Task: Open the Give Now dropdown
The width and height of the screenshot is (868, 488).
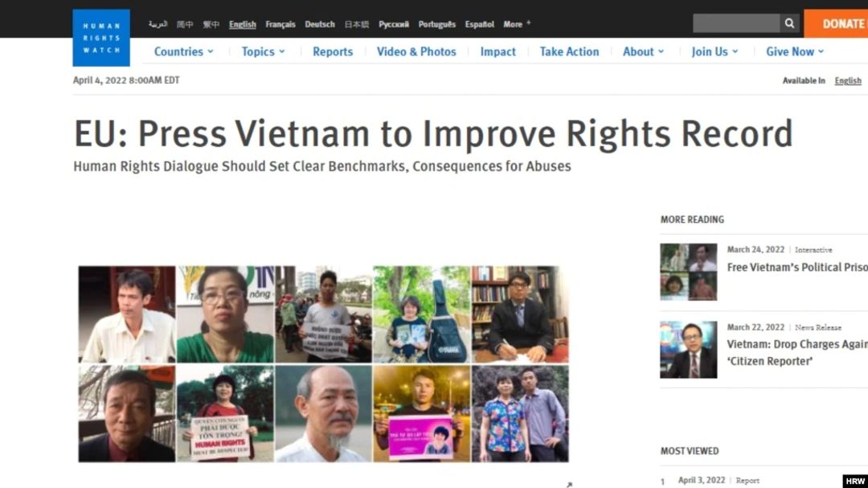Action: coord(795,51)
